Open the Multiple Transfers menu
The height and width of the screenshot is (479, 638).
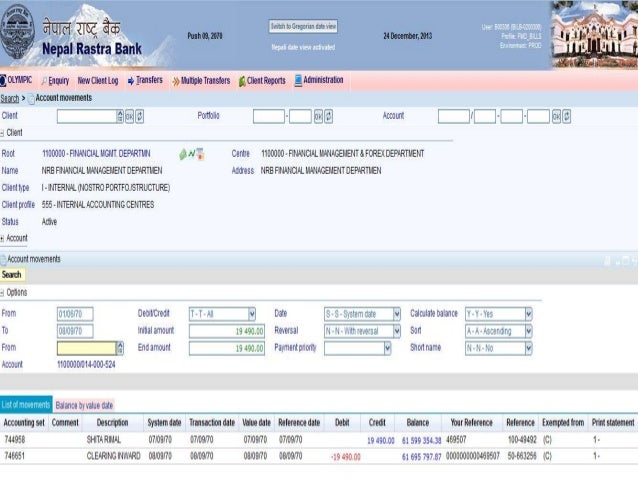pos(205,81)
